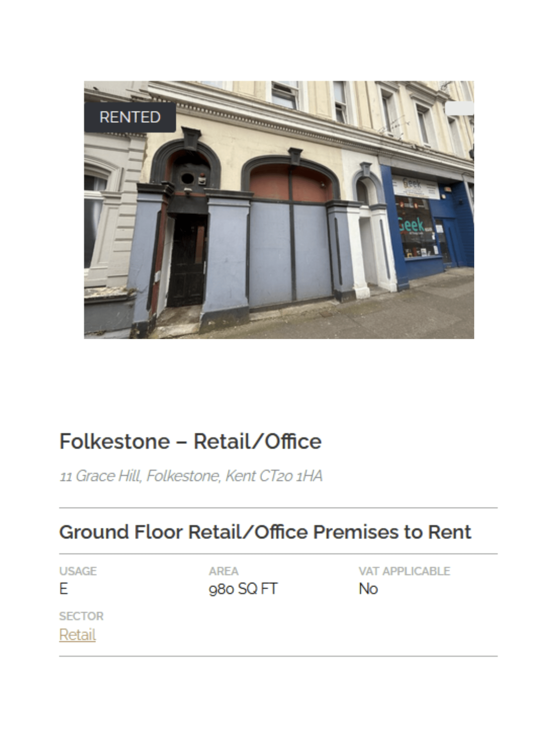560x734 pixels.
Task: Select the 980 SQ FT area value
Action: (243, 589)
